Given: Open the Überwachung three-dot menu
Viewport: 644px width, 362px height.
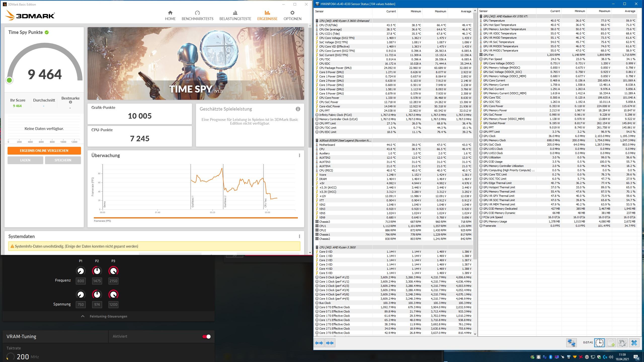Looking at the screenshot, I should click(299, 155).
